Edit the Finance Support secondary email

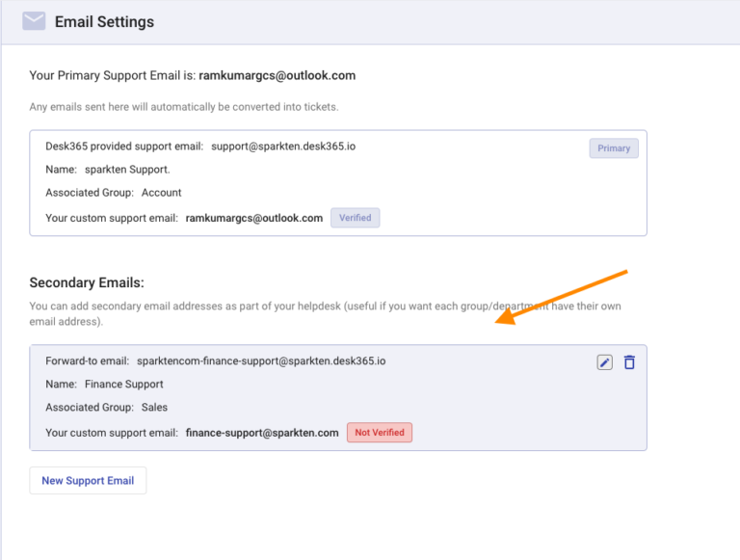coord(604,362)
